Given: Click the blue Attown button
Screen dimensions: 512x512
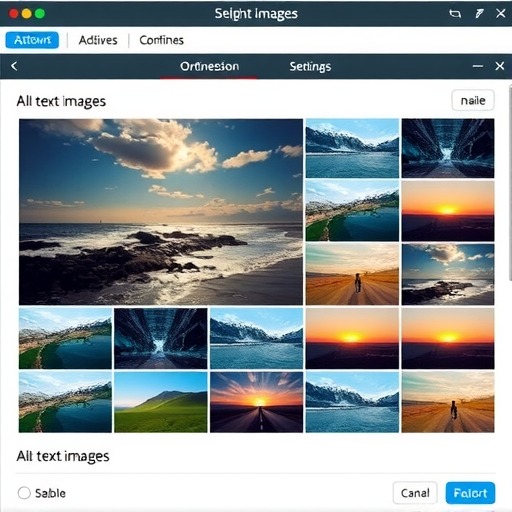Looking at the screenshot, I should [32, 40].
